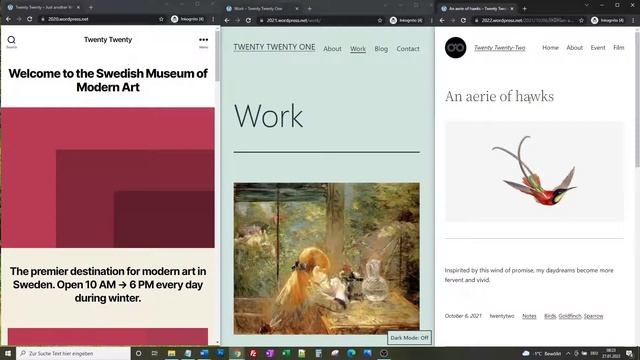Viewport: 640px width, 360px height.
Task: Open the Chrome menu in the 2020.wordpress.net window
Action: click(213, 19)
